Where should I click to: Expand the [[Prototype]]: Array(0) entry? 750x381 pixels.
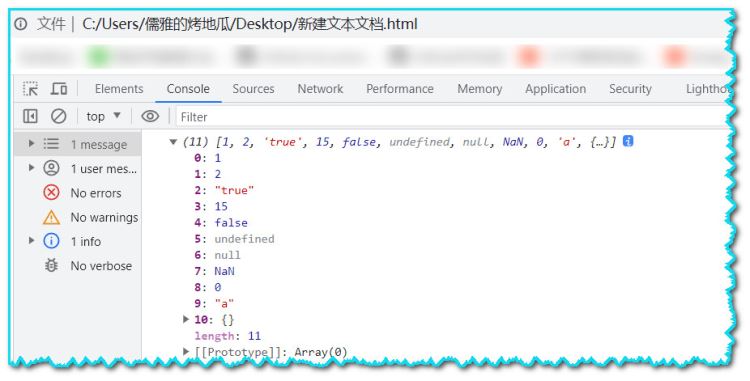[x=187, y=351]
